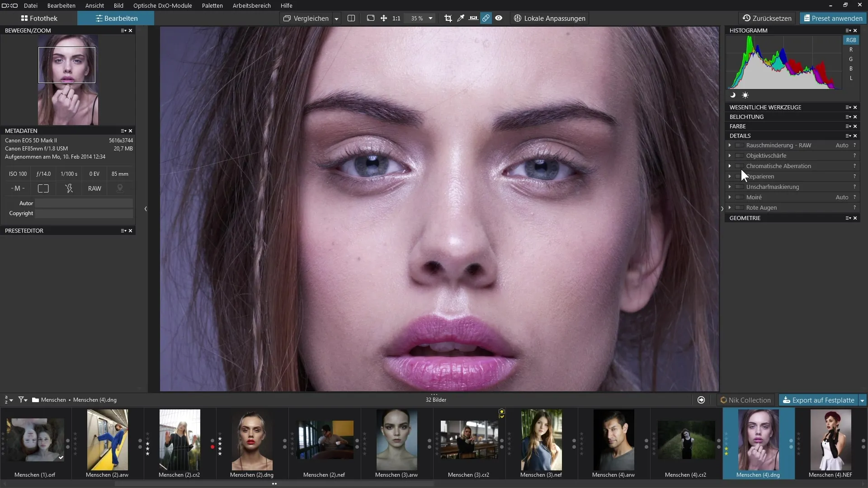Open Nik Collection
Image resolution: width=868 pixels, height=488 pixels.
click(746, 400)
